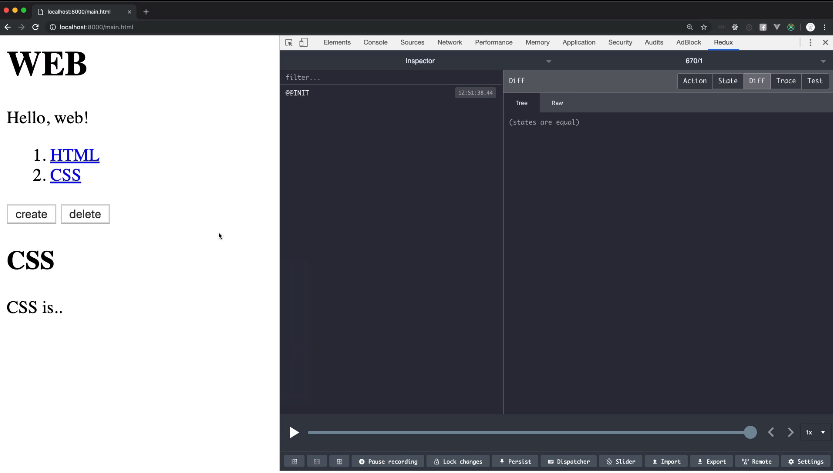Viewport: 833px width, 473px height.
Task: Switch to the Console tab
Action: click(x=375, y=43)
